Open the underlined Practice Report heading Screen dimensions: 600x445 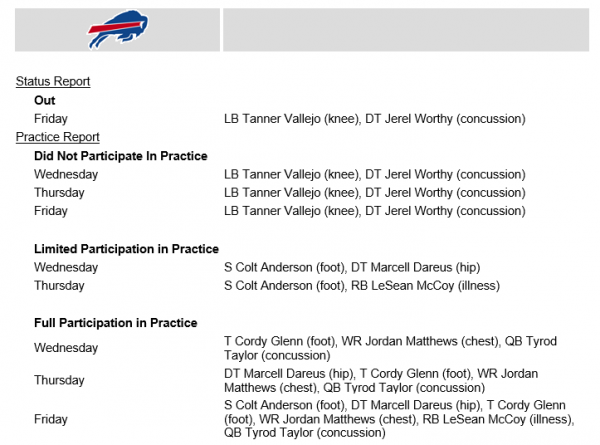(x=57, y=137)
